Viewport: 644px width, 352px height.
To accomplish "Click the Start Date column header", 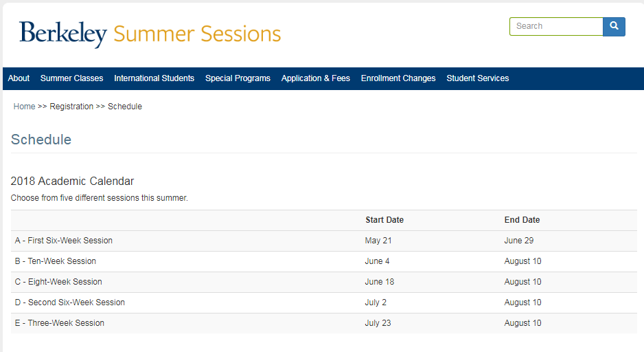I will tap(384, 220).
